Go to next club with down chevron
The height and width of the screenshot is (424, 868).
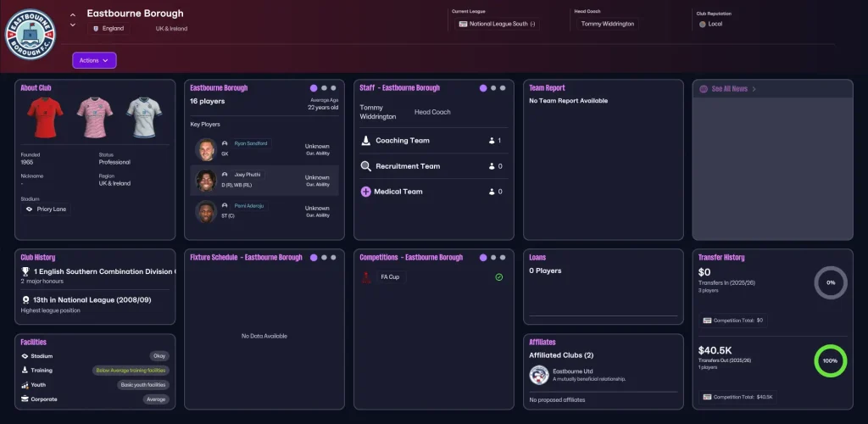coord(73,25)
